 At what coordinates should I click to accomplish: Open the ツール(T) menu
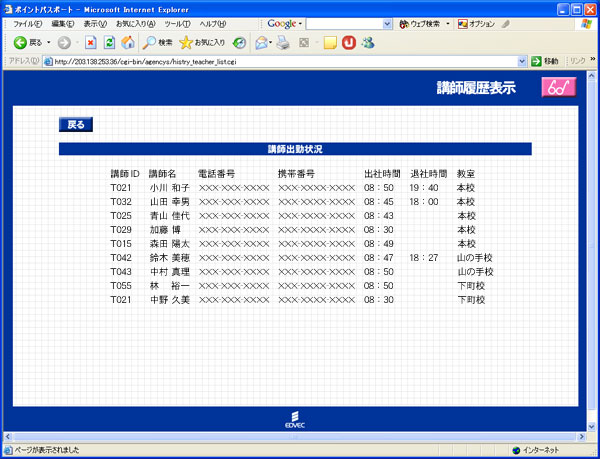(x=177, y=23)
